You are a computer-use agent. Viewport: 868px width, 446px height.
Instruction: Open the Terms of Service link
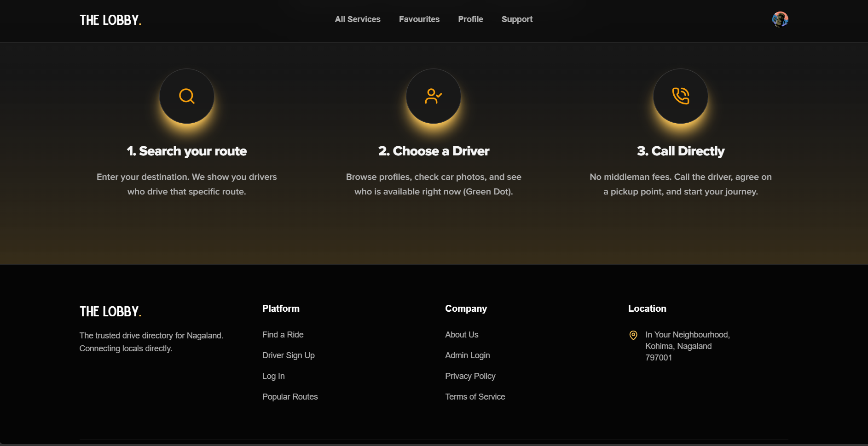[475, 397]
